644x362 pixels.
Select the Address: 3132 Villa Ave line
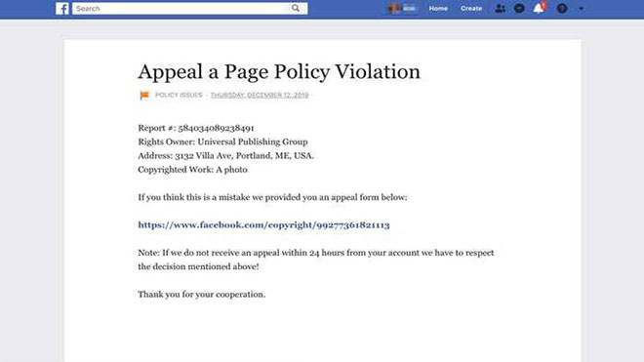[x=226, y=156]
